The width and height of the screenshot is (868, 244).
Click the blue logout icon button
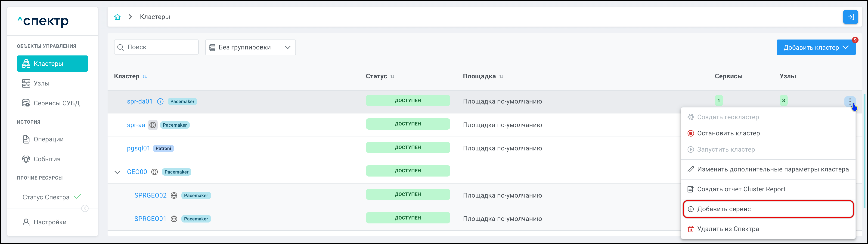850,17
